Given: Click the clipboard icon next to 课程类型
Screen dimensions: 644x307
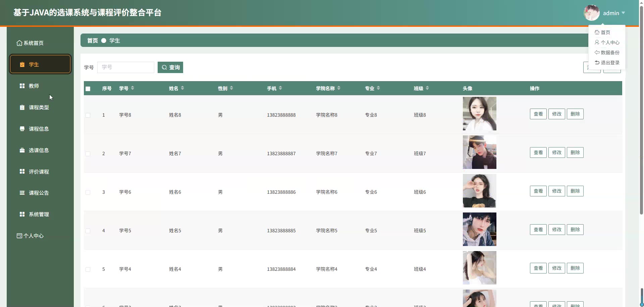Looking at the screenshot, I should click(22, 108).
